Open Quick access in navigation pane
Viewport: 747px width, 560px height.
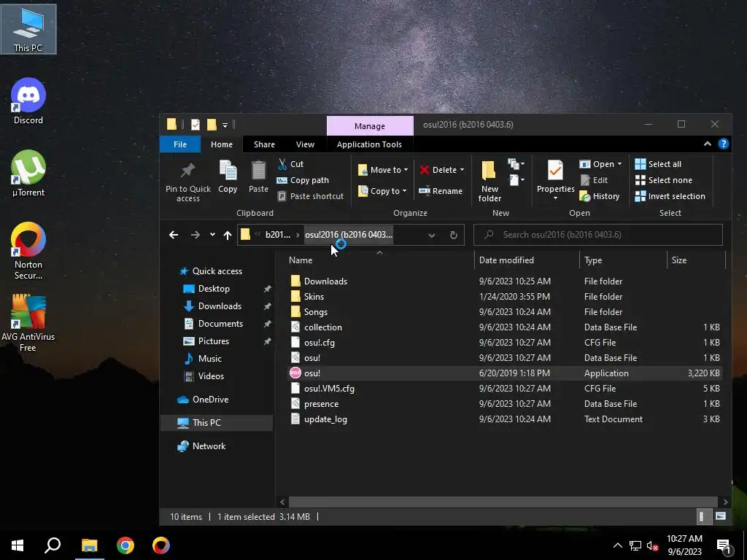217,271
